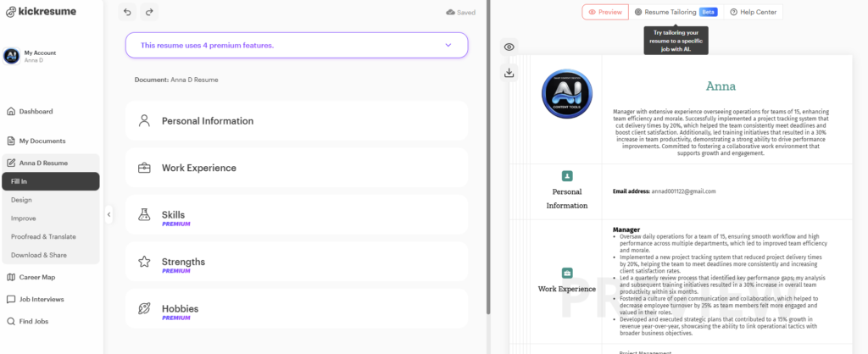Select the Design menu item
The width and height of the screenshot is (868, 354).
pyautogui.click(x=22, y=200)
